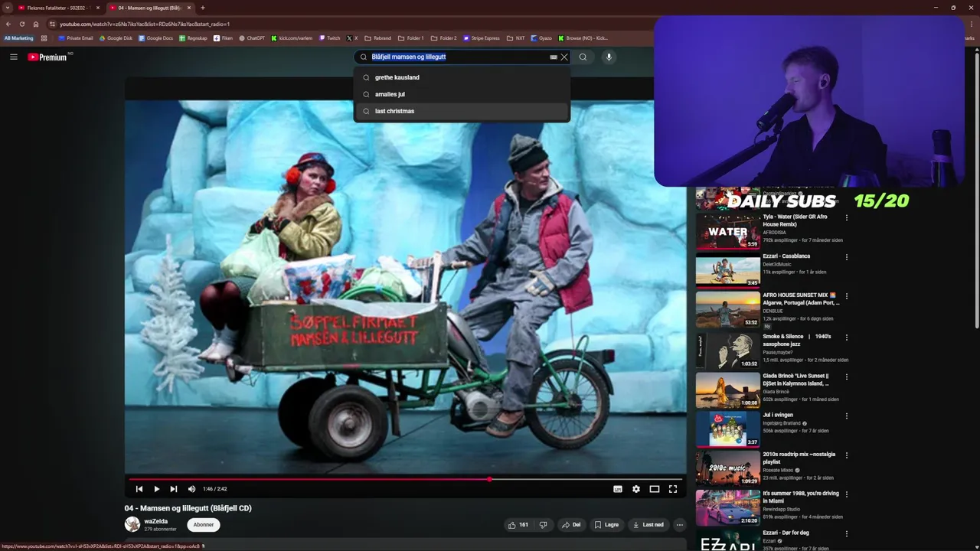
Task: Open Google Disk bookmark
Action: (x=116, y=37)
